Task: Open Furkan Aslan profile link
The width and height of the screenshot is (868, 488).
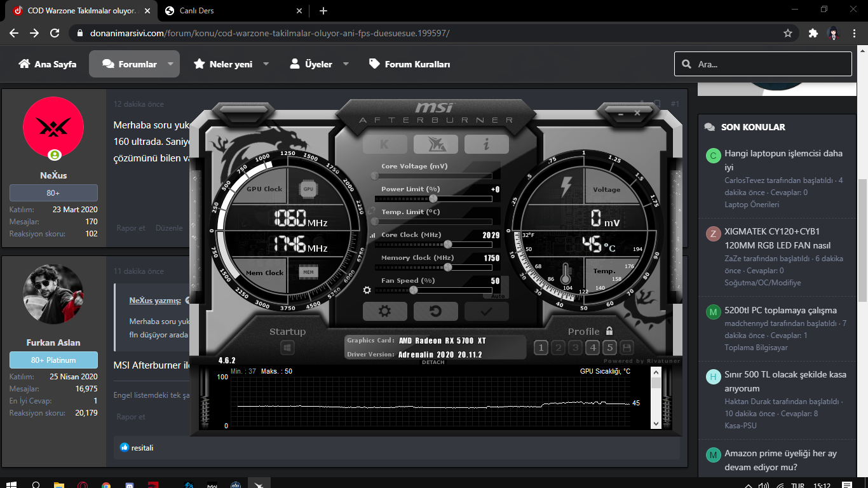Action: pos(53,342)
